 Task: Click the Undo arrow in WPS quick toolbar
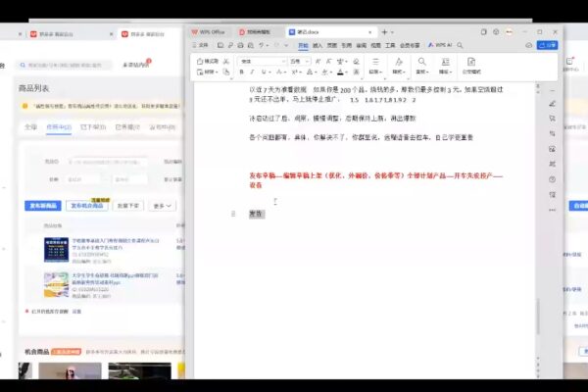coord(262,45)
